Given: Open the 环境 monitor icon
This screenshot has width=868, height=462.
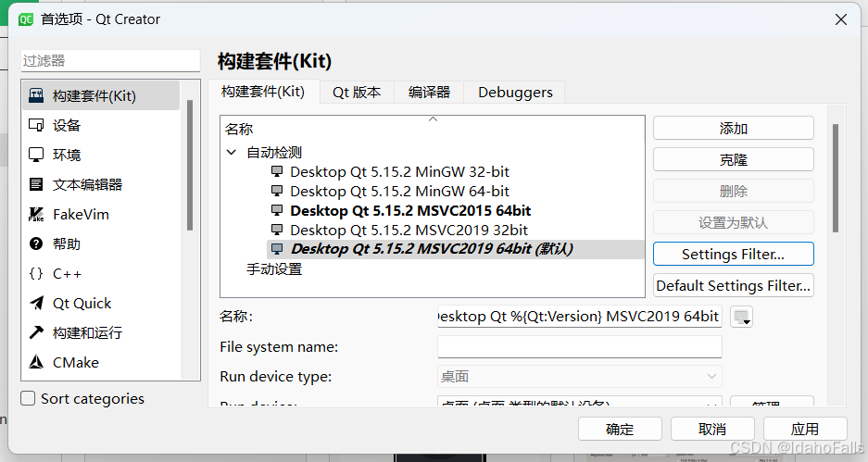Looking at the screenshot, I should 36,155.
